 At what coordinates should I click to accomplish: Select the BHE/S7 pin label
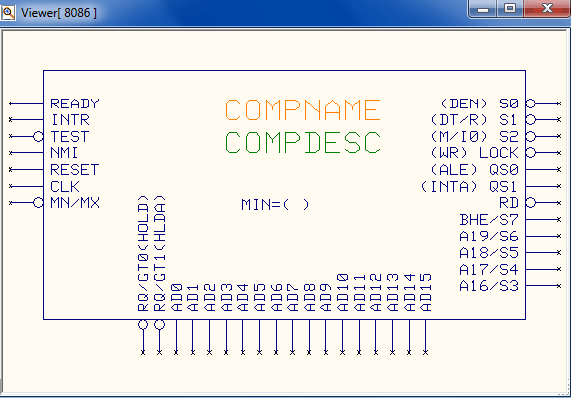(489, 220)
